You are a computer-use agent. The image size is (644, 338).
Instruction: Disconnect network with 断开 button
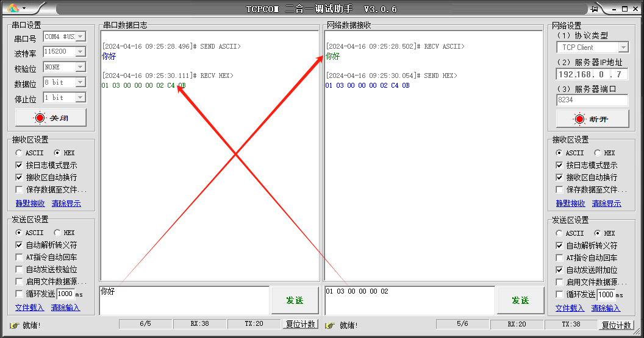592,119
